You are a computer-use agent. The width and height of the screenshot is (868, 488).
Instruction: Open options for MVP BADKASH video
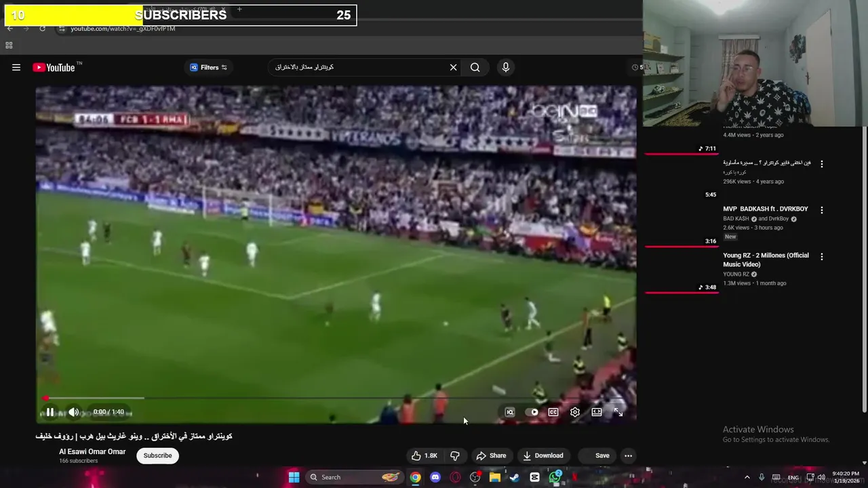[x=822, y=210]
